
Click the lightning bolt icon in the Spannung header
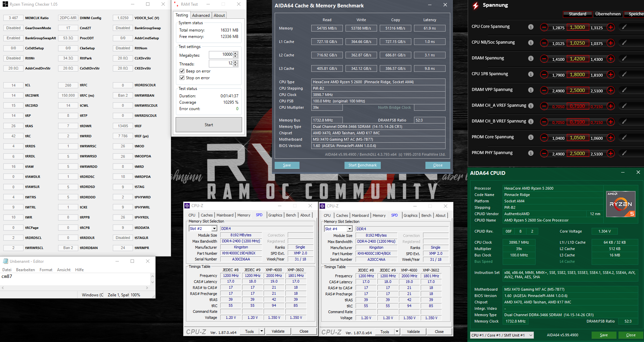[475, 5]
